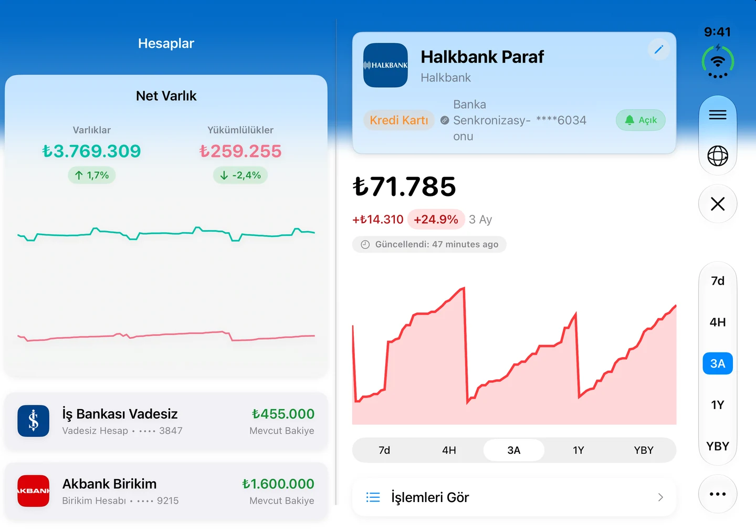Choose 4H in the right sidebar range picker

718,322
